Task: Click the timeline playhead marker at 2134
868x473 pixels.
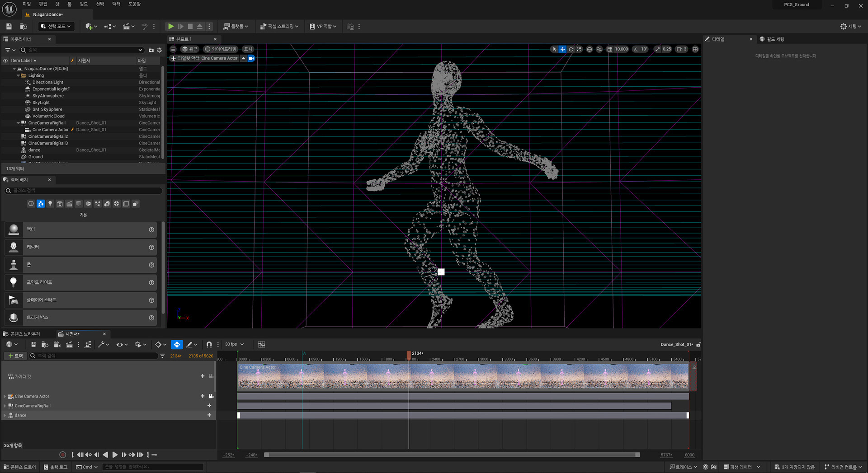Action: pos(409,355)
